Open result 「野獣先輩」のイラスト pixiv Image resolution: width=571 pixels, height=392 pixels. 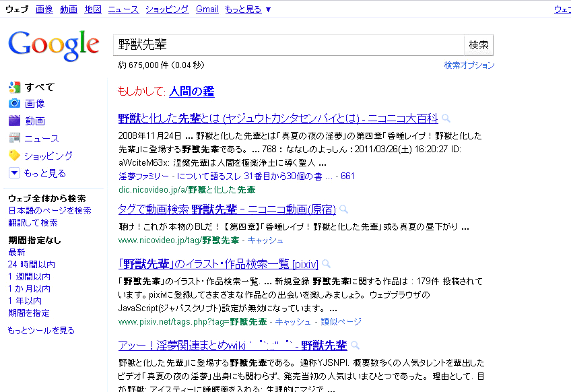pos(218,264)
